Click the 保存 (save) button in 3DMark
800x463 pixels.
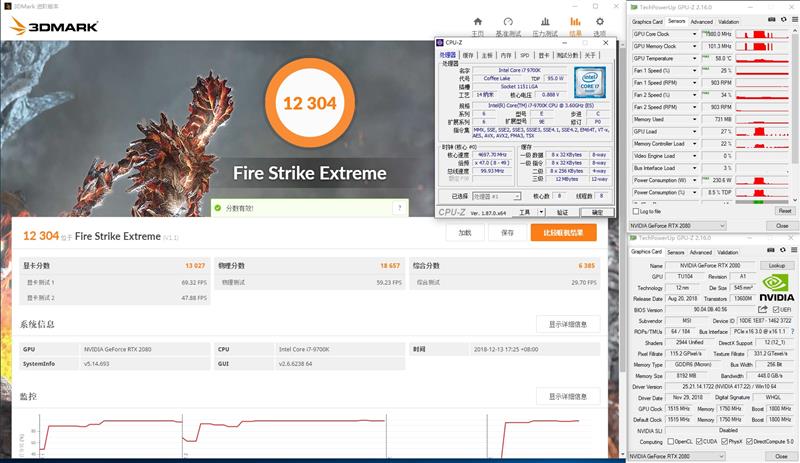tap(507, 233)
